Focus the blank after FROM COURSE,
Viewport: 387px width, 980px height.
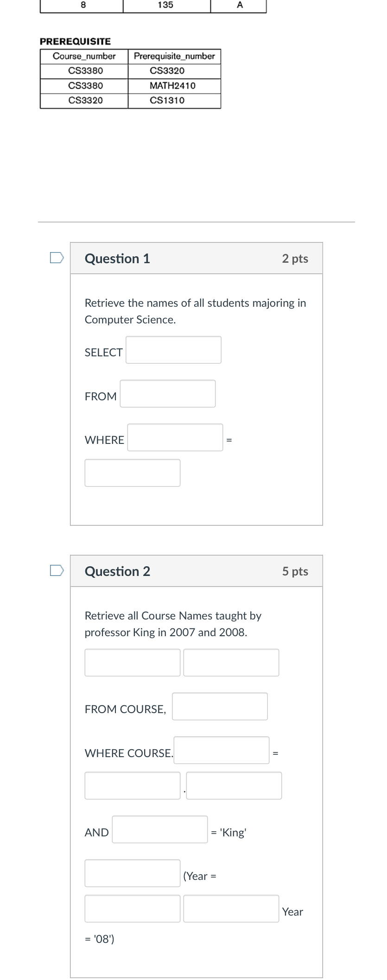(220, 707)
